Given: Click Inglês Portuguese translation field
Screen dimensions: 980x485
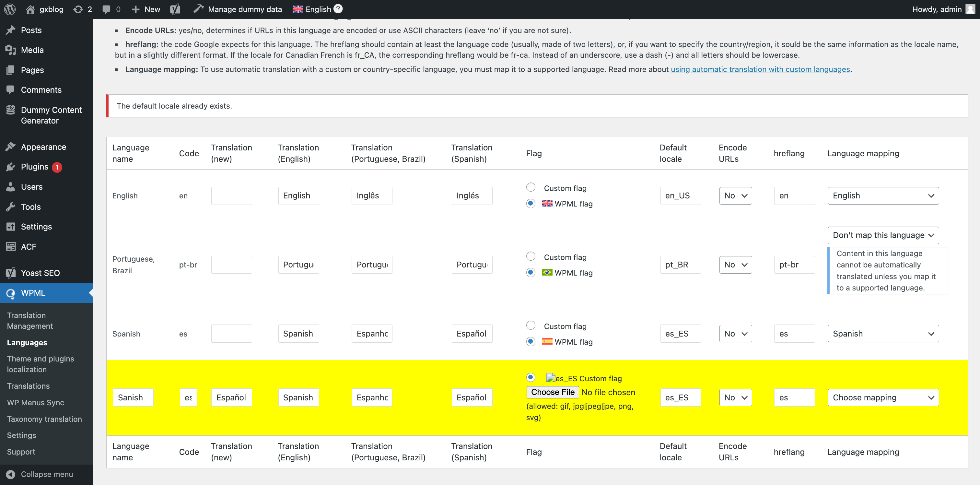Looking at the screenshot, I should point(372,196).
